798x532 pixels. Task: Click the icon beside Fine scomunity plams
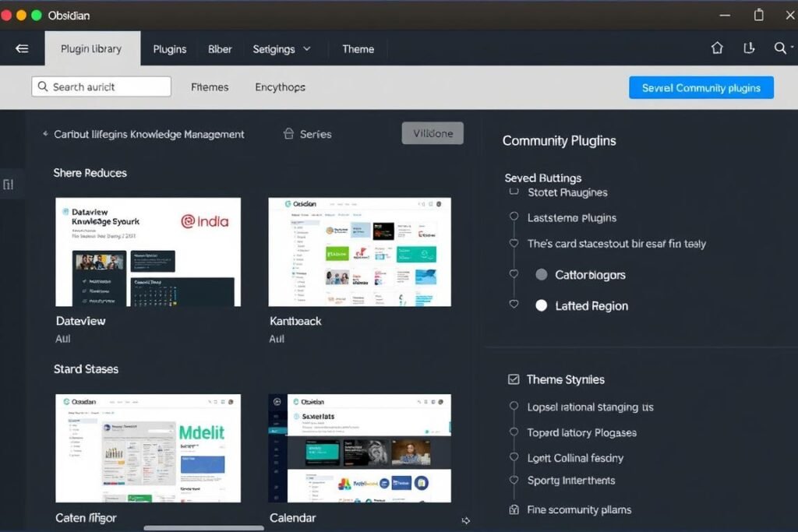(x=514, y=509)
